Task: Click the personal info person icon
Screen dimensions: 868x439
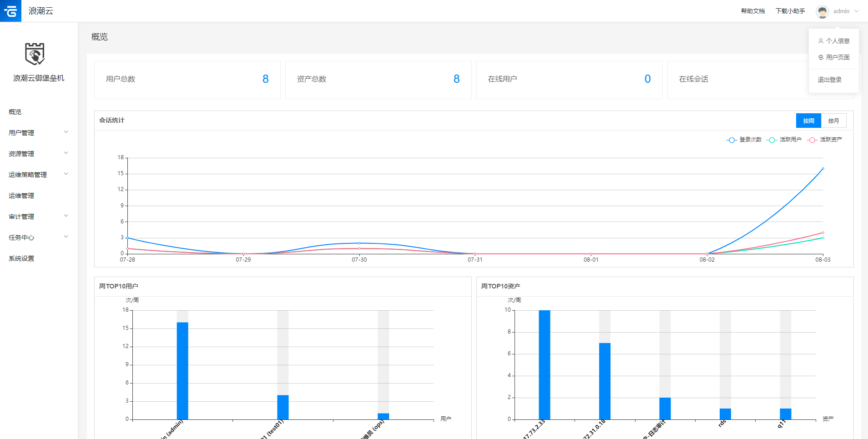Action: click(x=821, y=41)
